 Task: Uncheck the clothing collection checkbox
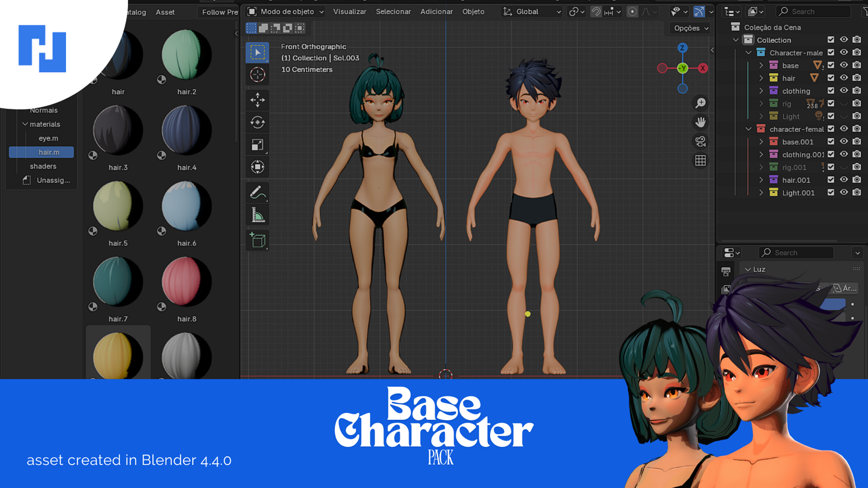(x=831, y=91)
